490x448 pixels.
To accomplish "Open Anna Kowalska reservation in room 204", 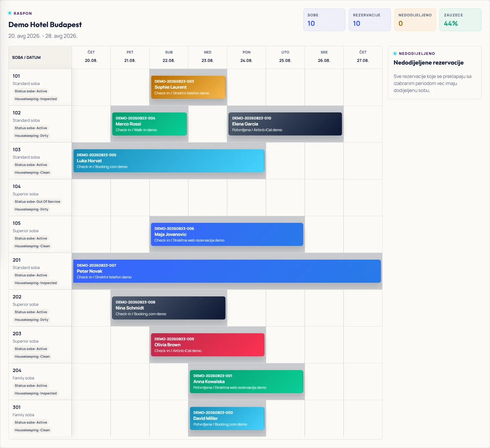I will [x=246, y=381].
